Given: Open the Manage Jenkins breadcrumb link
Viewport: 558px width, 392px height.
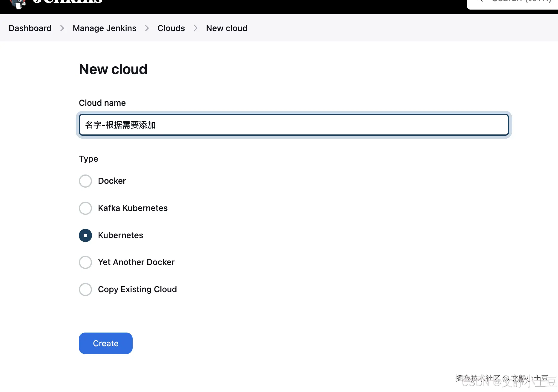Looking at the screenshot, I should pyautogui.click(x=105, y=28).
